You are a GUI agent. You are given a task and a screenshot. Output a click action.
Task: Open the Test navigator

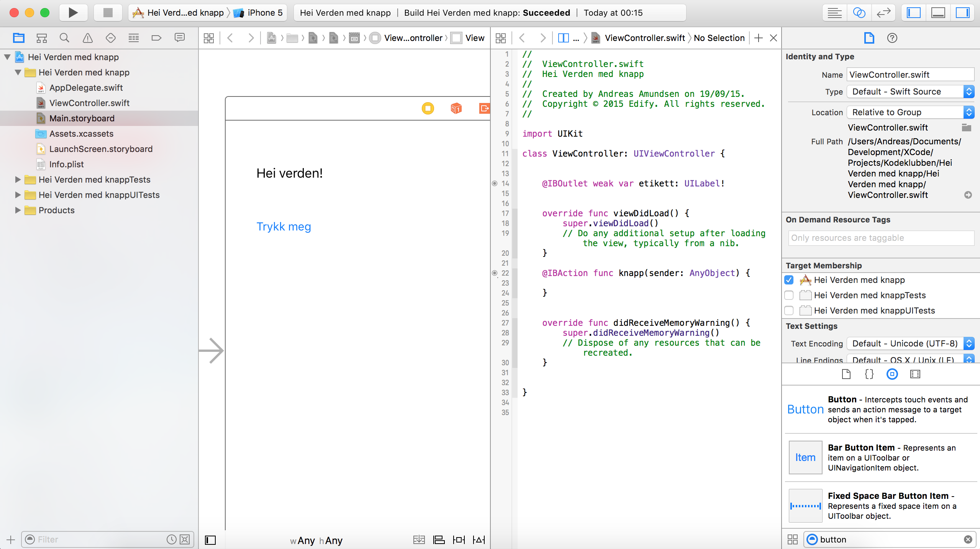coord(110,38)
